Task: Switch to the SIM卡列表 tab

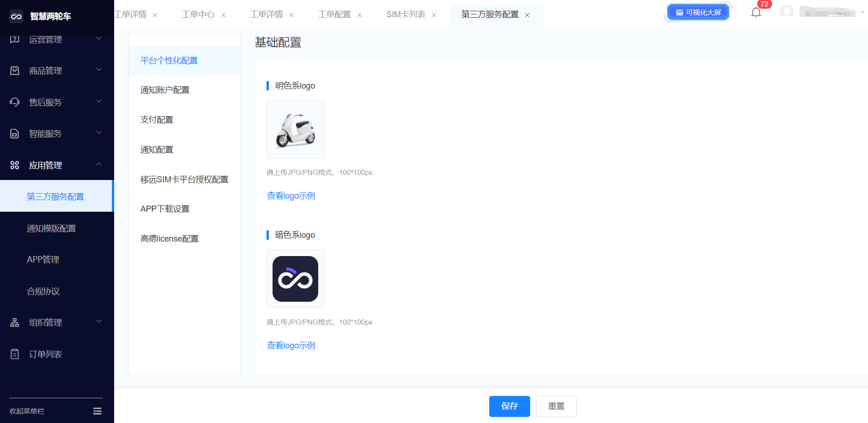Action: pos(405,14)
